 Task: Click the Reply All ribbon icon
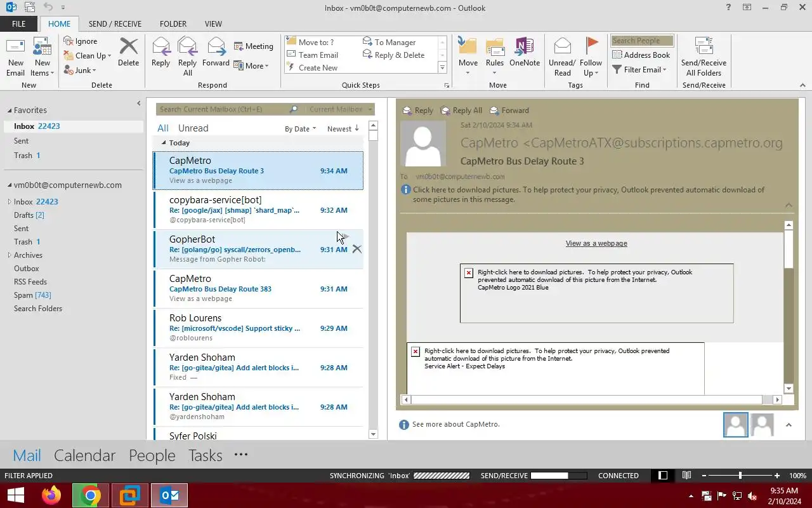pyautogui.click(x=187, y=47)
